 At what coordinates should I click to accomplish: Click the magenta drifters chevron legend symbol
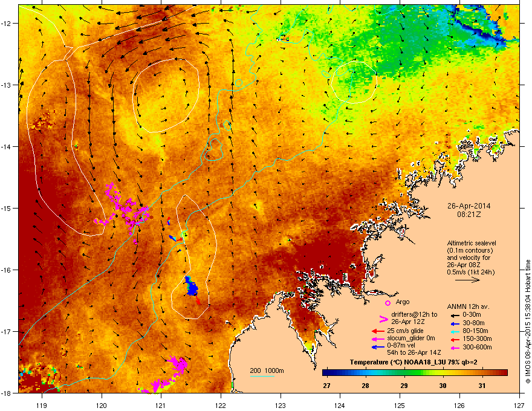tap(383, 319)
